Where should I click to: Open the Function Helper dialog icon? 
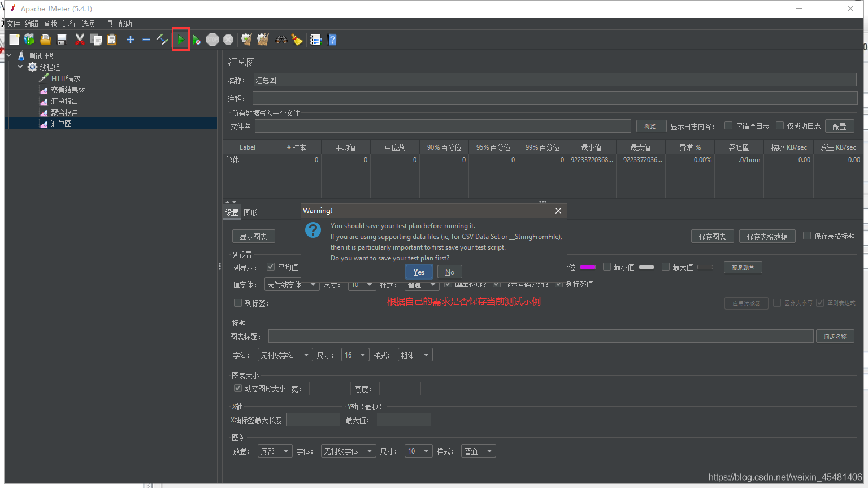pos(315,40)
